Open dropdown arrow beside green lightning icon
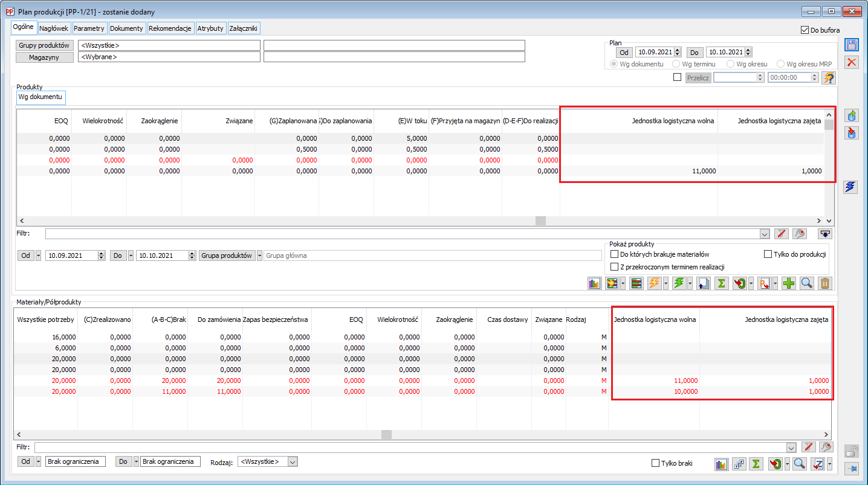The height and width of the screenshot is (485, 868). [x=690, y=283]
